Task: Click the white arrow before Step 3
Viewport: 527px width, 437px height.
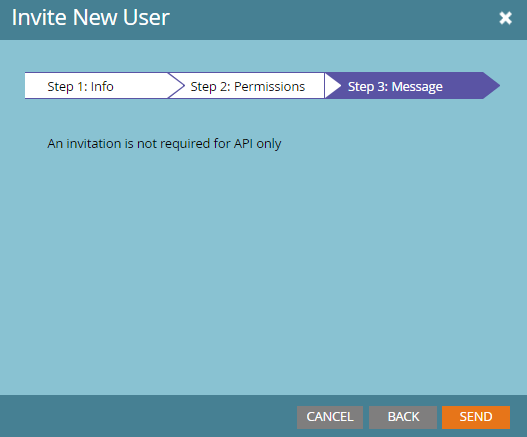Action: click(333, 86)
